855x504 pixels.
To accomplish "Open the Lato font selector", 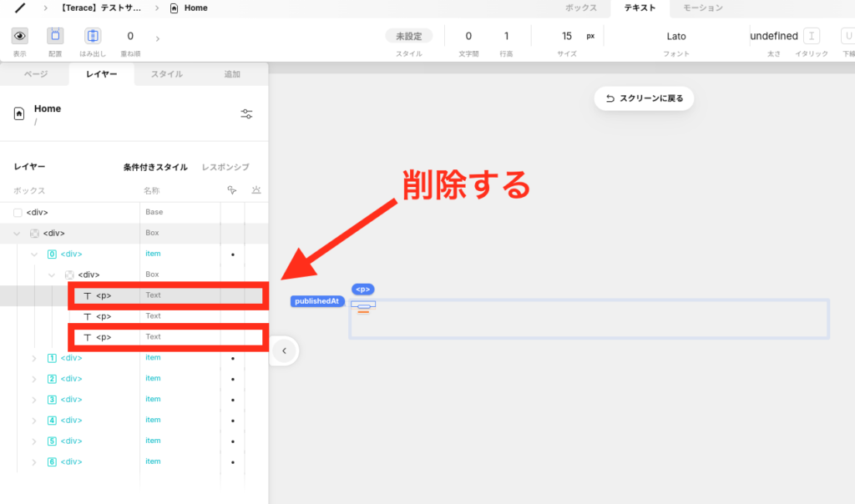I will pyautogui.click(x=676, y=36).
